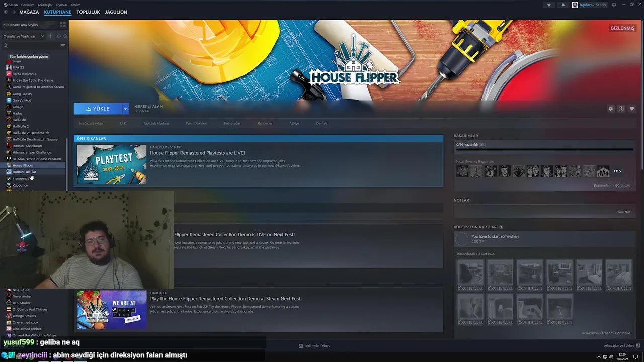This screenshot has width=644, height=362.
Task: Click the Kabounce game icon
Action: tap(9, 185)
